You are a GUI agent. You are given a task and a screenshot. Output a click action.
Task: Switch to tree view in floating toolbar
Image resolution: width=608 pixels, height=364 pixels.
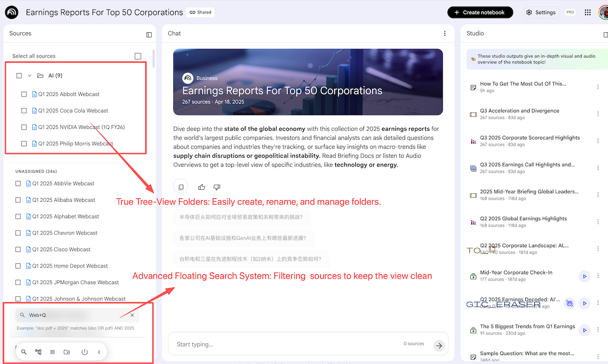38,352
